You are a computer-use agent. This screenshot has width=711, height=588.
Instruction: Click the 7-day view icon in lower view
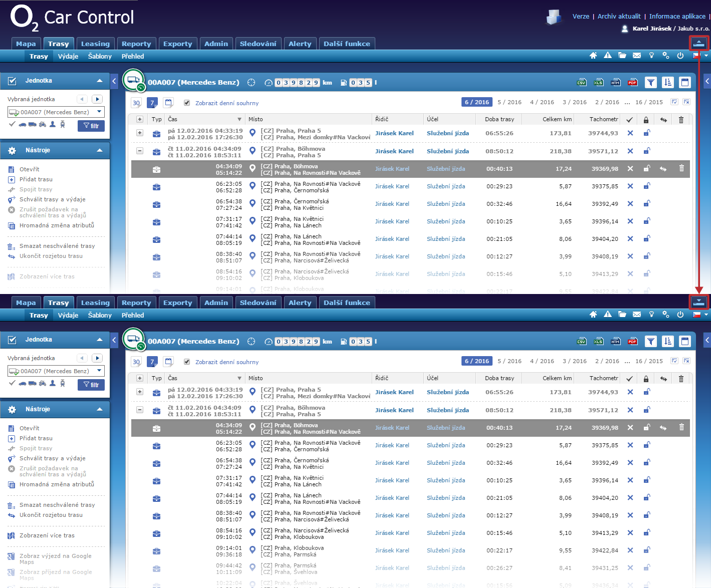152,362
